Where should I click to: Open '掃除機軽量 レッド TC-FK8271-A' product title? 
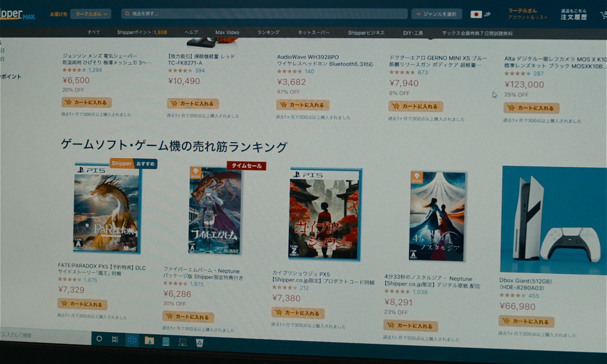[201, 60]
